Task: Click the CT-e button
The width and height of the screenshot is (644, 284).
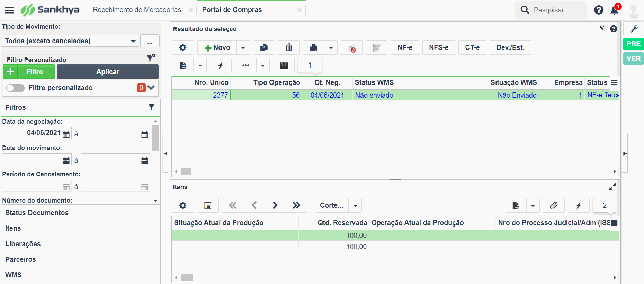Action: coord(472,47)
